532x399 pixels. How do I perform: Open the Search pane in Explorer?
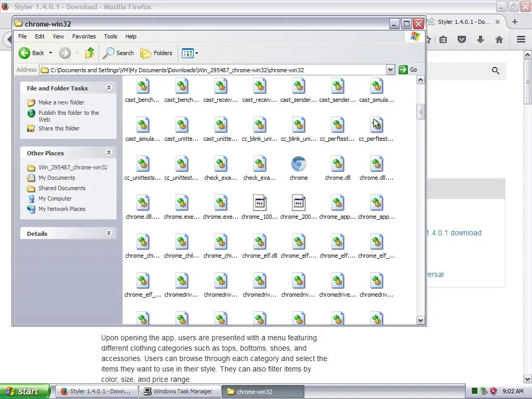pos(118,53)
